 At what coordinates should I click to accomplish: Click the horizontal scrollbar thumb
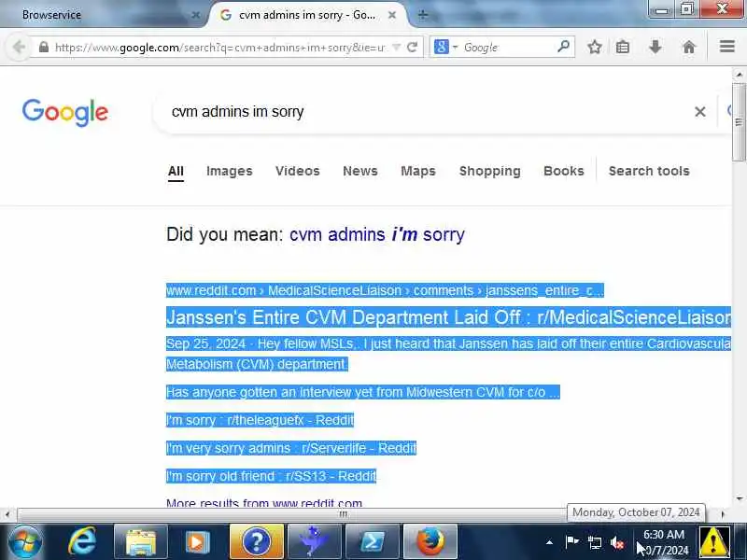pyautogui.click(x=343, y=514)
